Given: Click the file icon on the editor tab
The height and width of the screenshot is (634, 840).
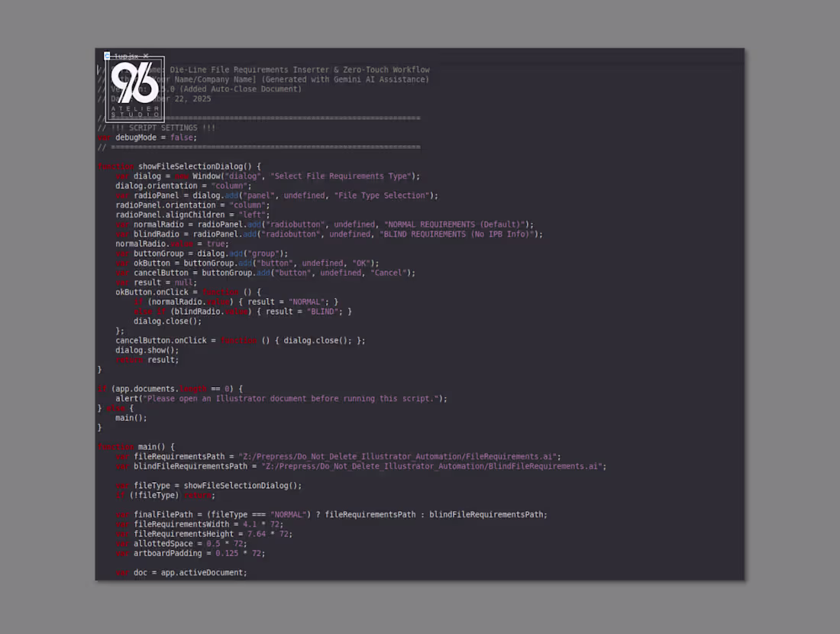Looking at the screenshot, I should 107,56.
